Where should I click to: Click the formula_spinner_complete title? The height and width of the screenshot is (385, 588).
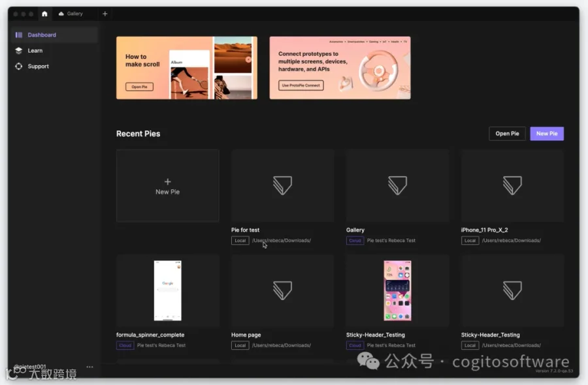[x=150, y=335]
